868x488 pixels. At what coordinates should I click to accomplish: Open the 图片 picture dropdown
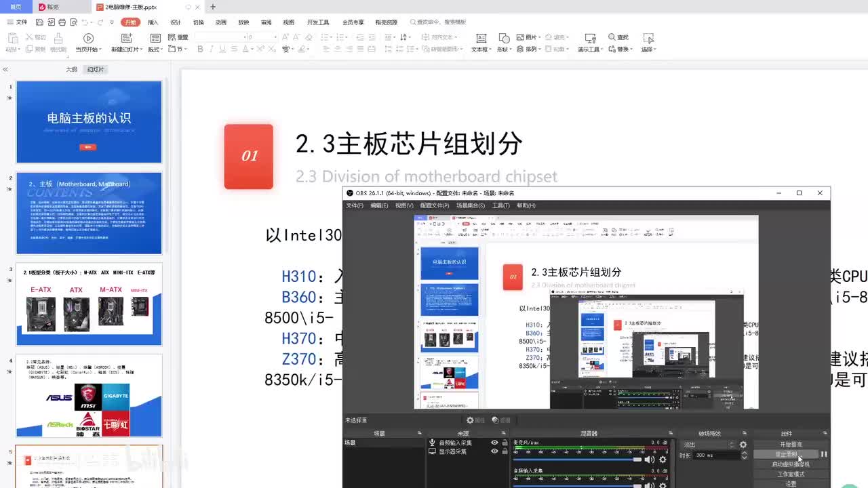528,37
